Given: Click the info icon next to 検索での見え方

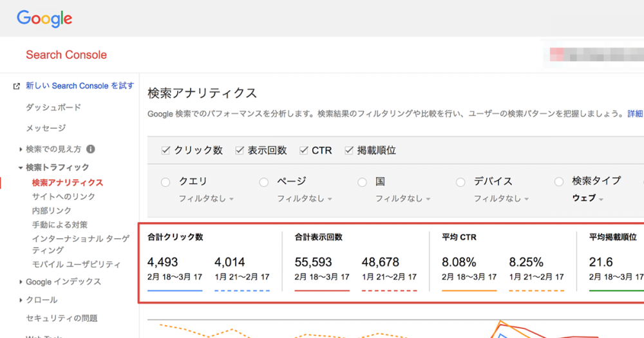Looking at the screenshot, I should coord(91,149).
